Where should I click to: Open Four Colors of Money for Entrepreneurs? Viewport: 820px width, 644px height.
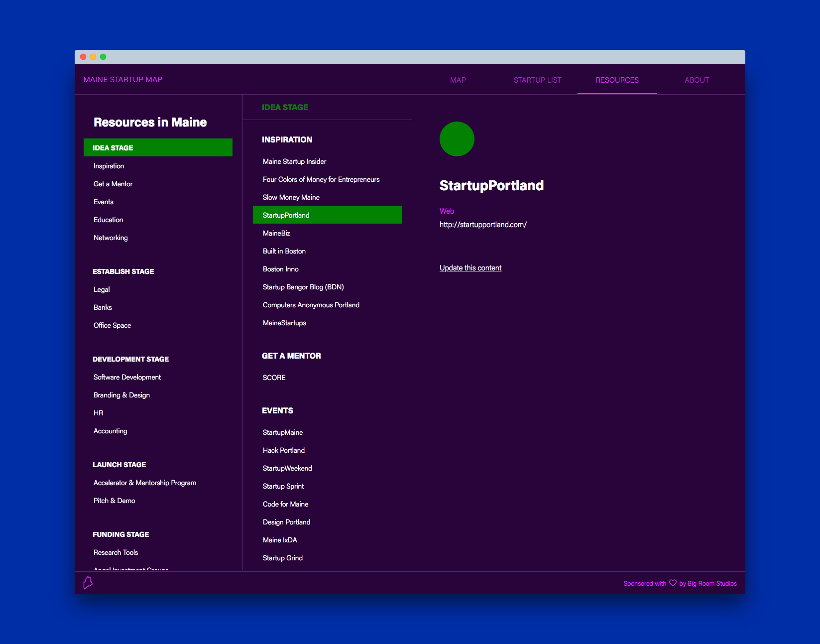pos(321,179)
